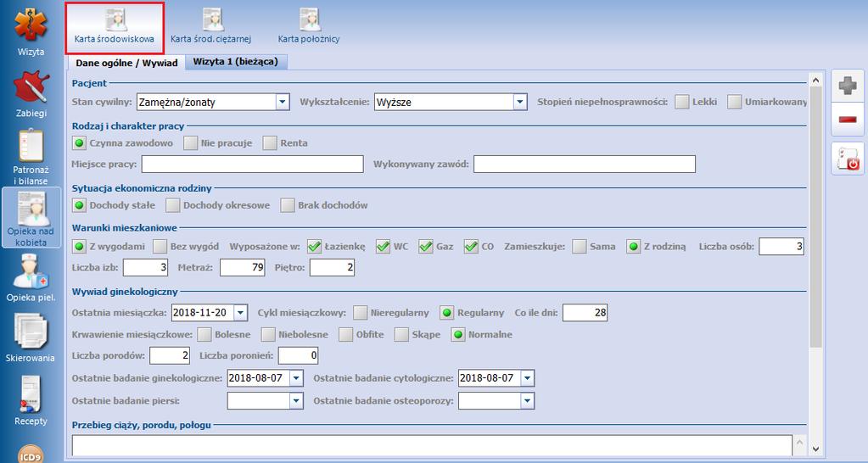This screenshot has width=868, height=463.
Task: Select Czynna zawodowo option
Action: click(79, 142)
